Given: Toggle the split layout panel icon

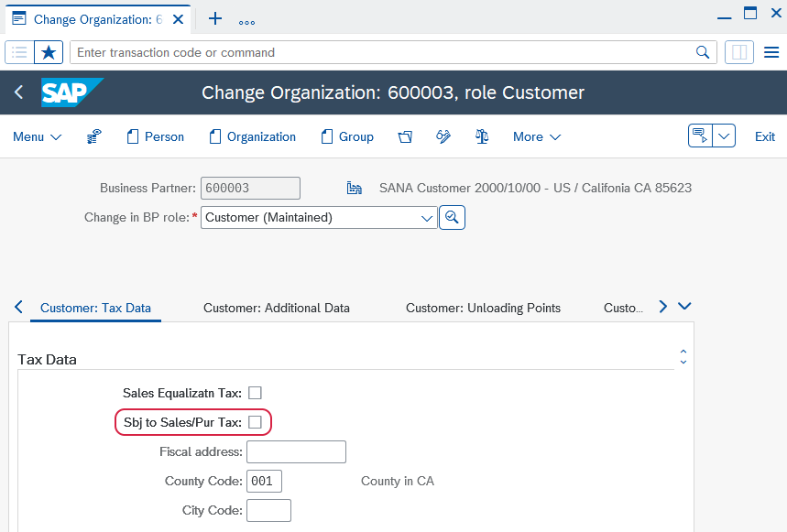Looking at the screenshot, I should tap(738, 52).
